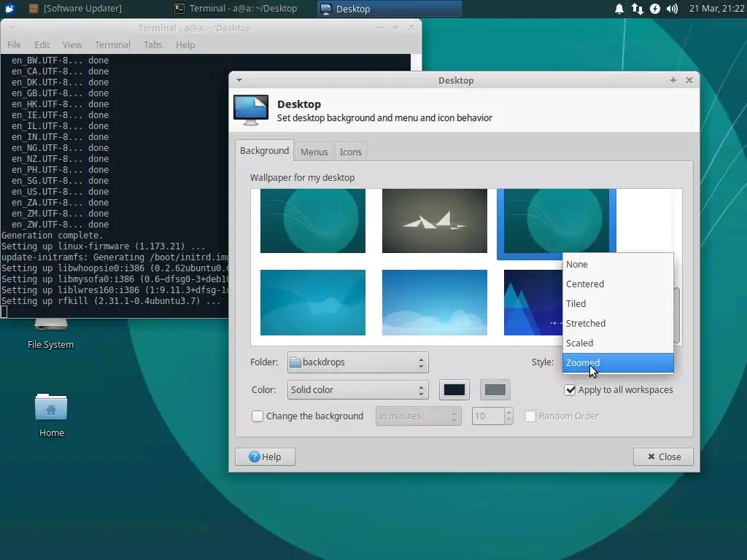Viewport: 747px width, 560px height.
Task: Open the first dark color swatch
Action: pos(454,390)
